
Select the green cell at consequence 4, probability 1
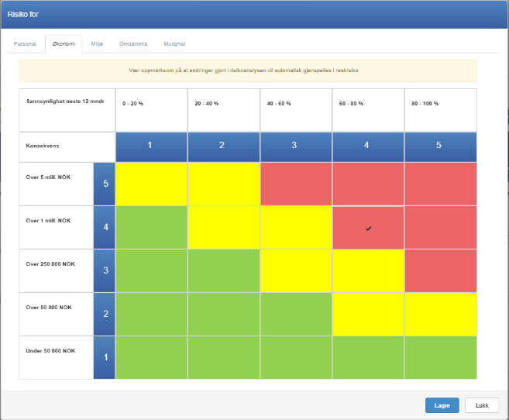pyautogui.click(x=151, y=228)
